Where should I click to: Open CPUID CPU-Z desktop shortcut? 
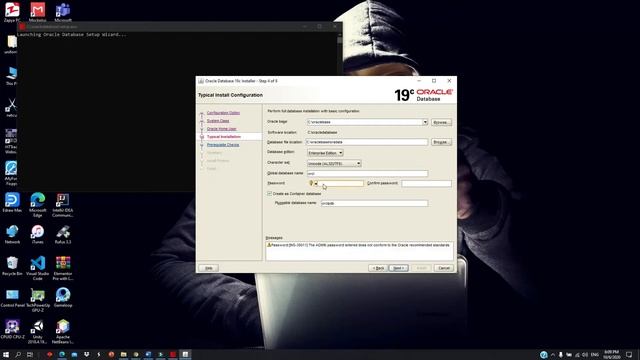[x=12, y=329]
